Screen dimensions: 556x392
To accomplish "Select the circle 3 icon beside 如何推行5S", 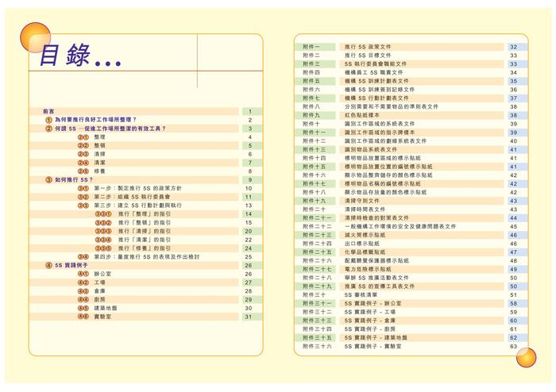I will tap(48, 180).
